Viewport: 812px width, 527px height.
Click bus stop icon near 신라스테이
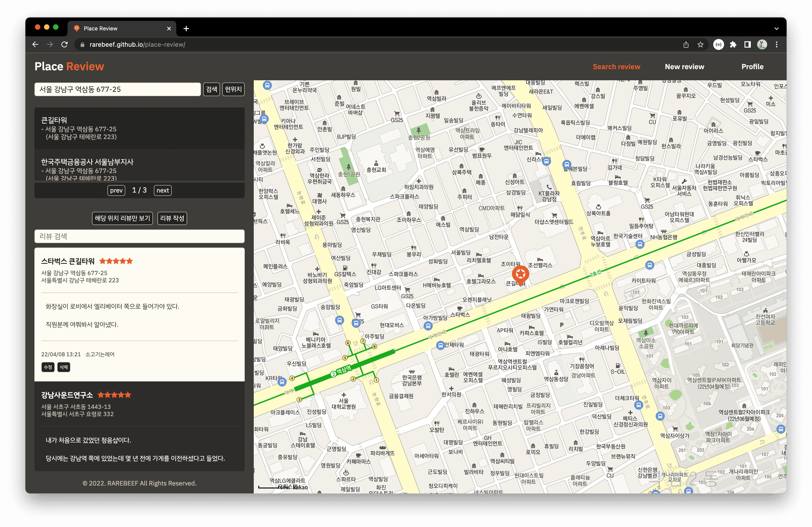pos(546,161)
